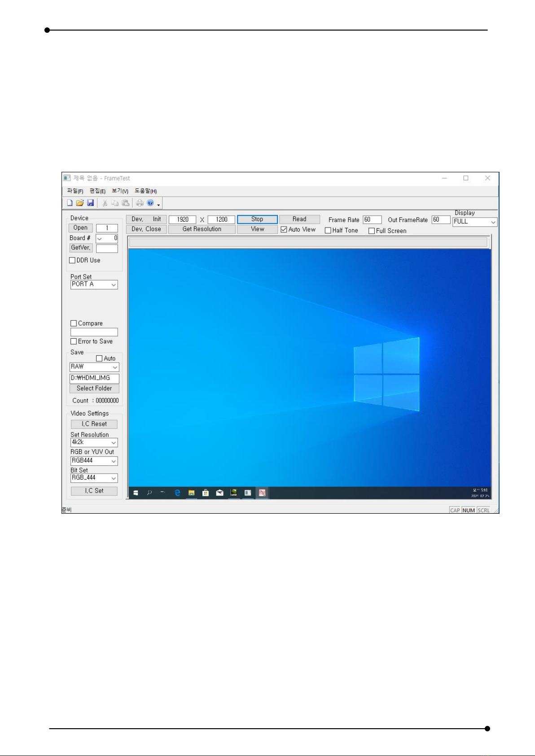The width and height of the screenshot is (535, 756).
Task: Click the CAP indicator in status bar
Action: point(455,510)
